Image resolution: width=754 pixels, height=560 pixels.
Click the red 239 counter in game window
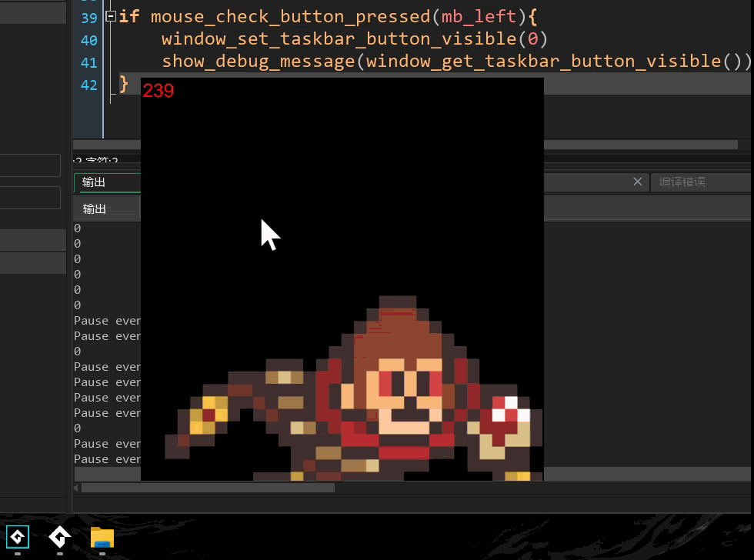click(x=158, y=90)
